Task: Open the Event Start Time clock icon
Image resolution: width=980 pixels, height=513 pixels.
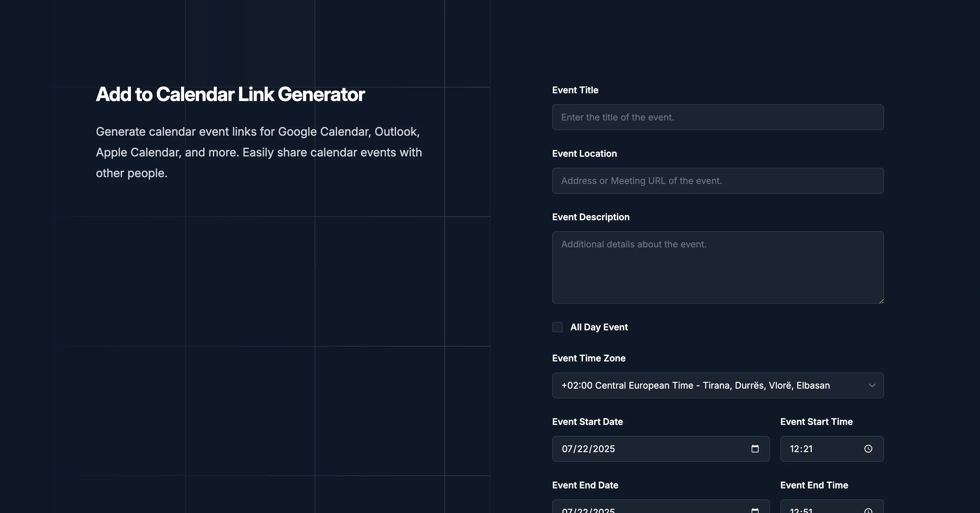Action: coord(868,449)
